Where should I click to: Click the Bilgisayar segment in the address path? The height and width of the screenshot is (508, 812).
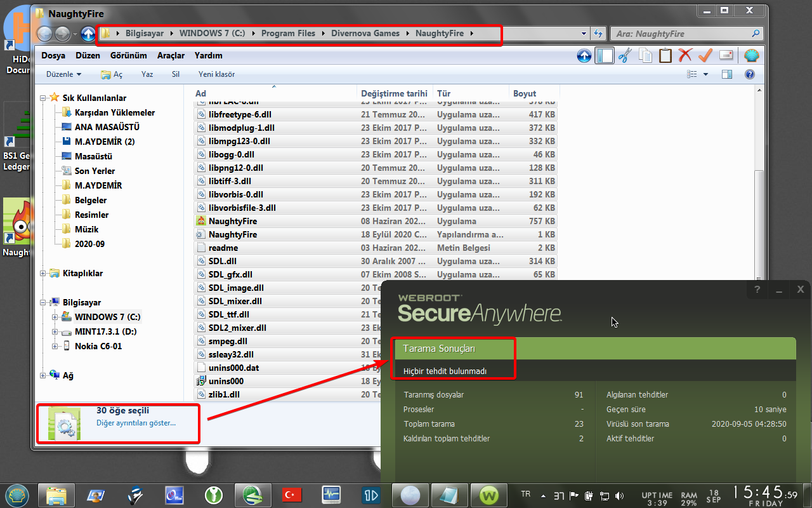(145, 34)
